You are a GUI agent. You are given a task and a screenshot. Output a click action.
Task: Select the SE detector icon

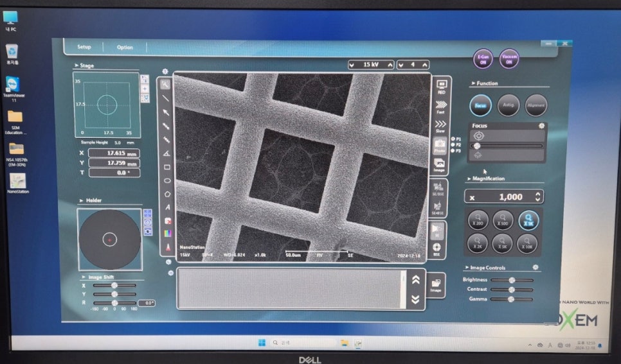click(x=437, y=230)
